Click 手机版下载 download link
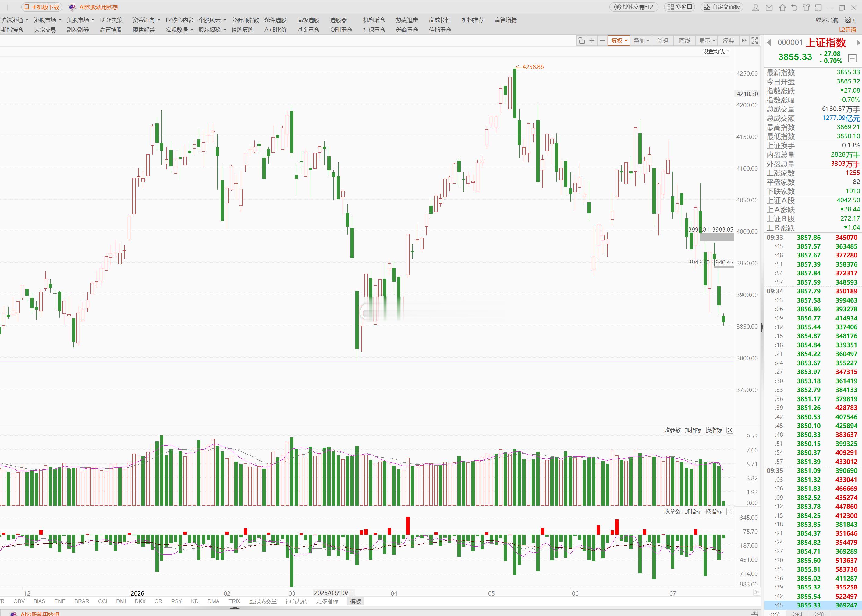This screenshot has width=862, height=616. [x=42, y=7]
